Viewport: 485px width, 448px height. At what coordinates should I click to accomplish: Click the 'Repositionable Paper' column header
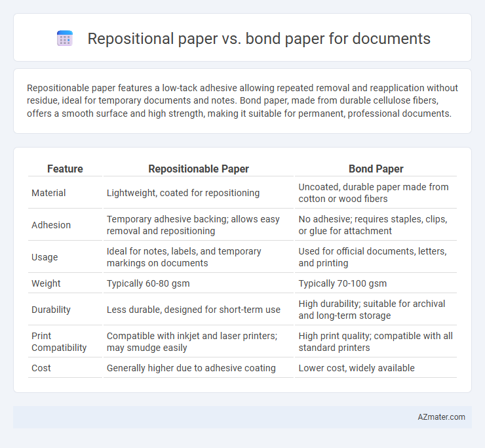coord(199,169)
